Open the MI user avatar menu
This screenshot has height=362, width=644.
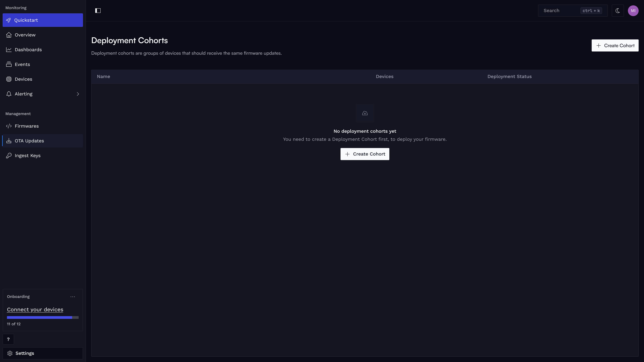pyautogui.click(x=633, y=11)
